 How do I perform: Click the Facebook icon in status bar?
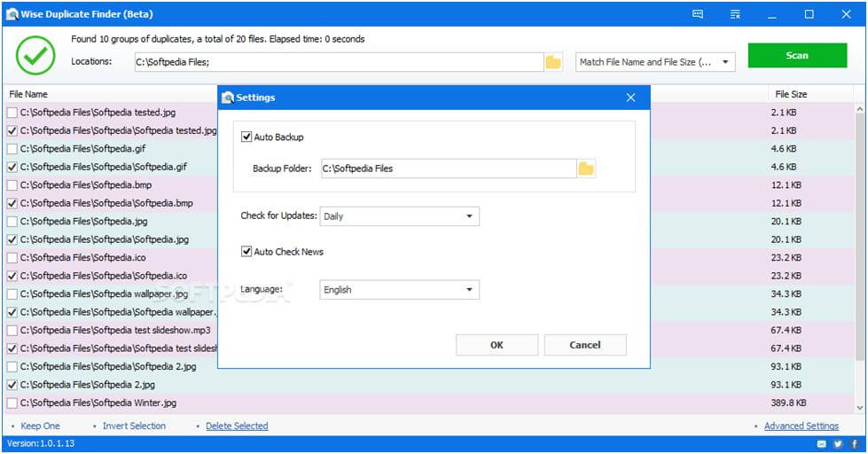[853, 443]
